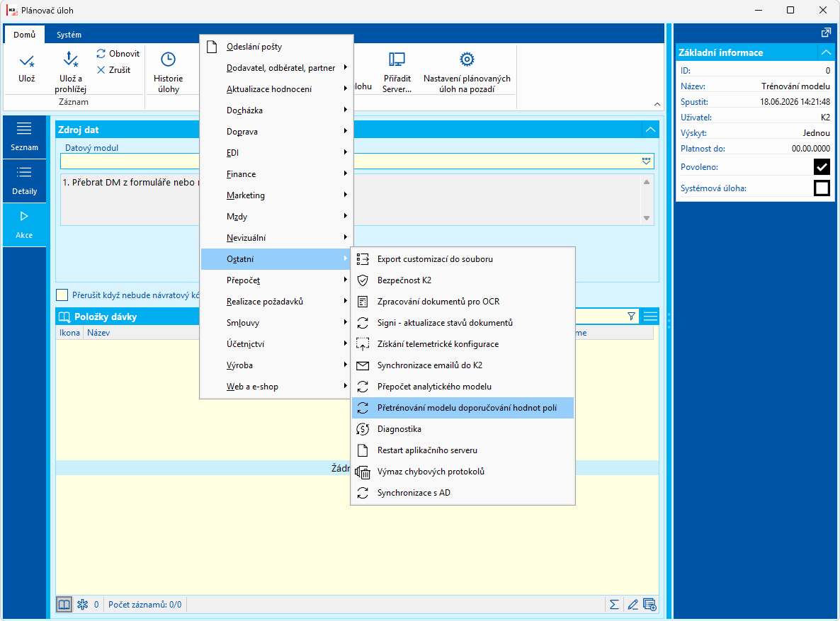Click the Ulož save icon
The image size is (840, 621).
[x=26, y=61]
